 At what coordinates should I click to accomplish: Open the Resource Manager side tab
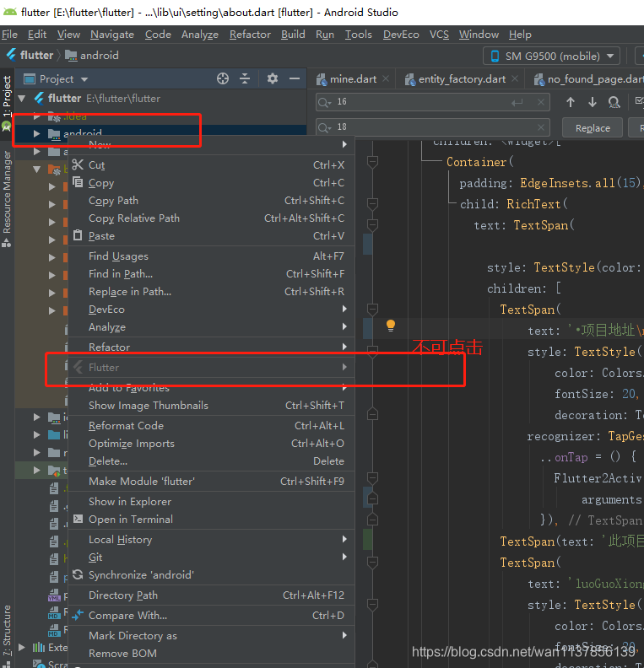pyautogui.click(x=7, y=198)
